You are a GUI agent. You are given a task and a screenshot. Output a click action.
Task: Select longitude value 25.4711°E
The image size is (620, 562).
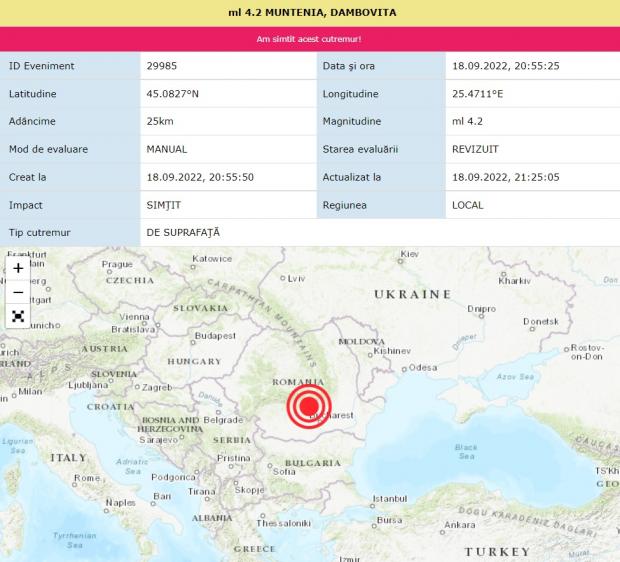478,94
